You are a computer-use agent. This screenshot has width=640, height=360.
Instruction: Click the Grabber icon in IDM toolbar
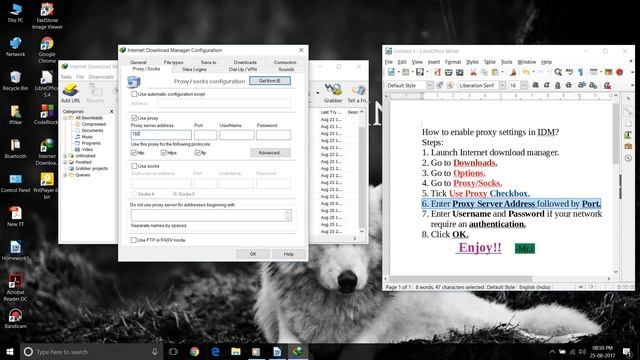333,93
